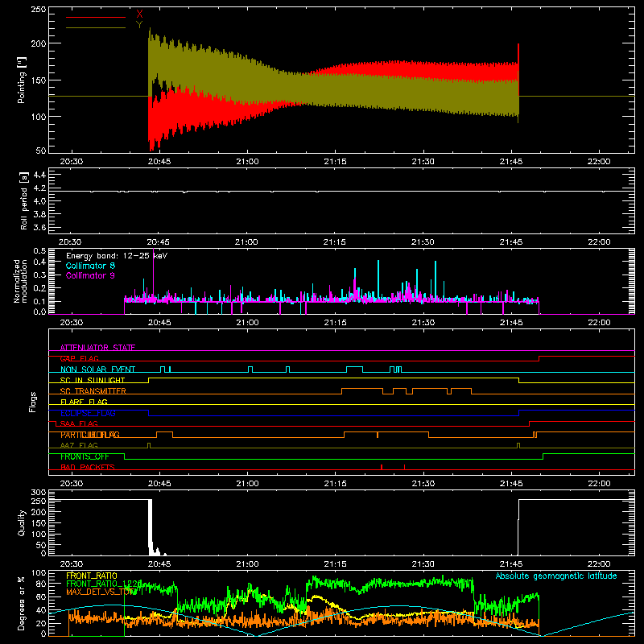Screen dimensions: 644x644
Task: Click the Absolute geomagnetic latitude label
Action: click(x=556, y=576)
